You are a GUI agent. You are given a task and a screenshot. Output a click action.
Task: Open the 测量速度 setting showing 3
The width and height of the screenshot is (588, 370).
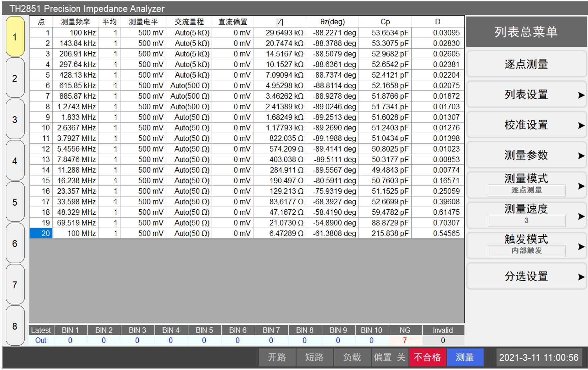pos(526,215)
